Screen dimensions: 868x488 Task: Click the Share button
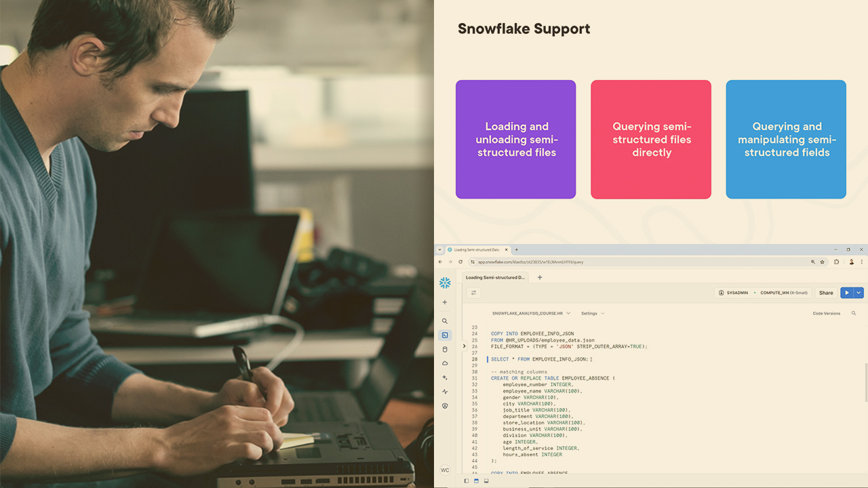pyautogui.click(x=826, y=292)
